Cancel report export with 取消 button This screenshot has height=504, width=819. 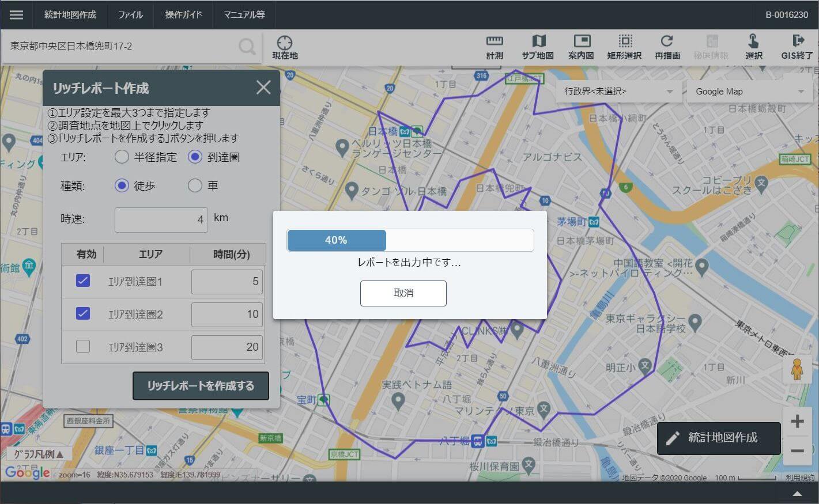(x=403, y=293)
